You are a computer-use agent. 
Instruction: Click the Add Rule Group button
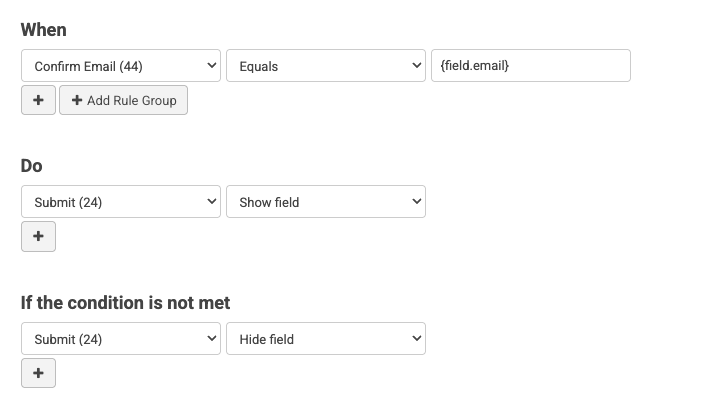[x=123, y=100]
